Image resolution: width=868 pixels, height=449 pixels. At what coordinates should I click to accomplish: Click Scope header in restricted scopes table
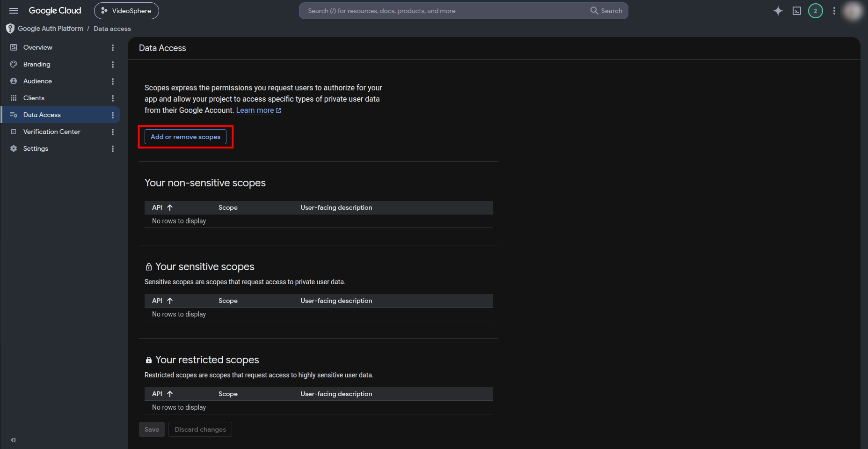[228, 394]
